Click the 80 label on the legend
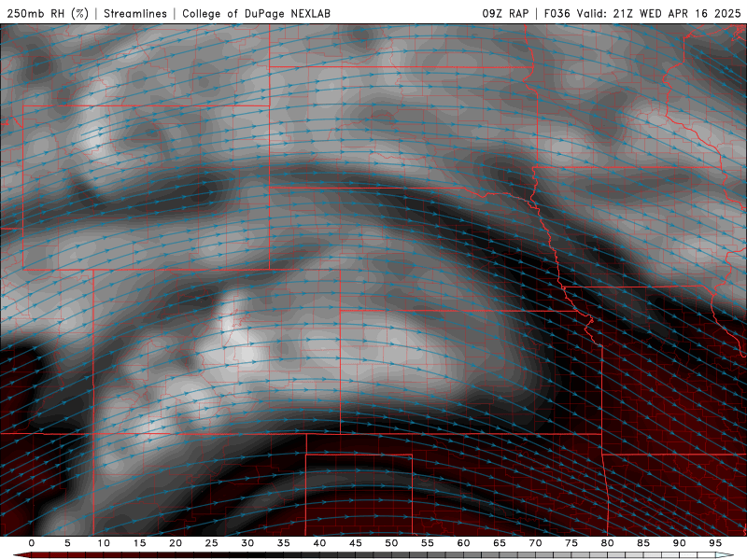Image resolution: width=747 pixels, height=560 pixels. pyautogui.click(x=607, y=543)
